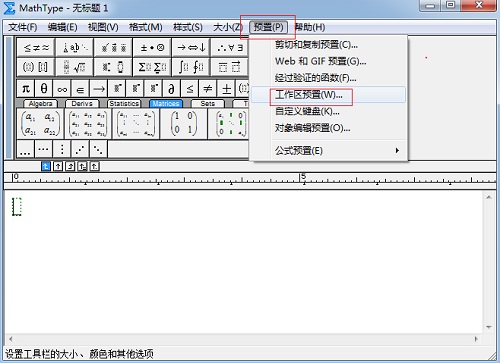Switch to the Sets tab
Viewport: 500px width, 363px height.
[208, 104]
